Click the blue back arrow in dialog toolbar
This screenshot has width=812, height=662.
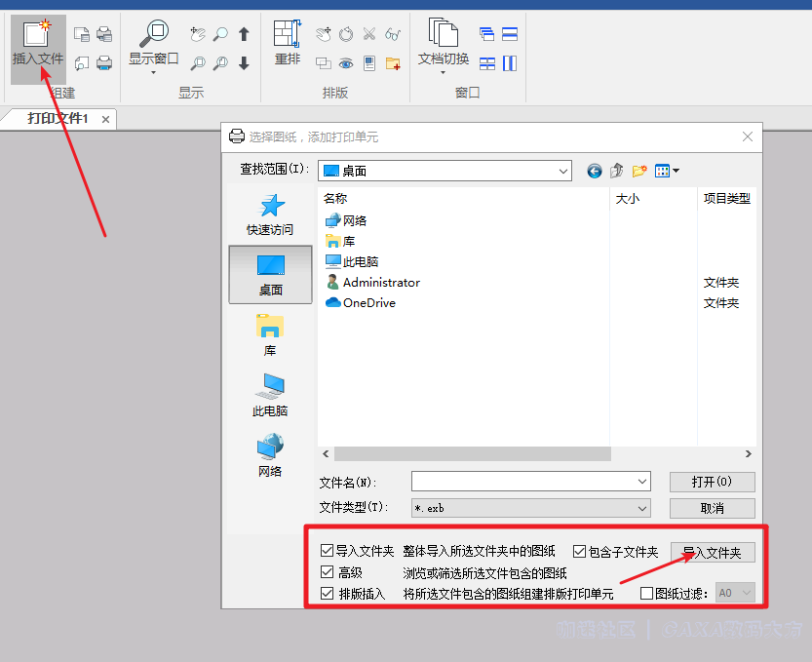click(x=595, y=171)
